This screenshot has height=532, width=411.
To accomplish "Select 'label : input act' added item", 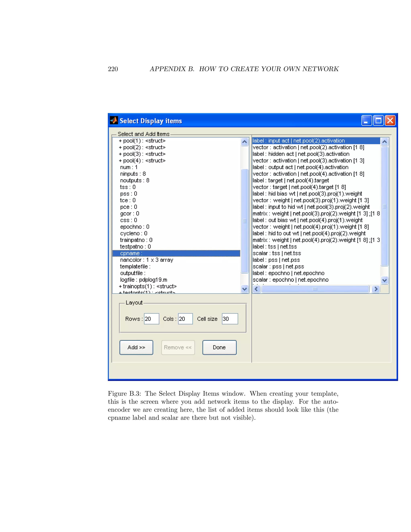I will pyautogui.click(x=316, y=141).
